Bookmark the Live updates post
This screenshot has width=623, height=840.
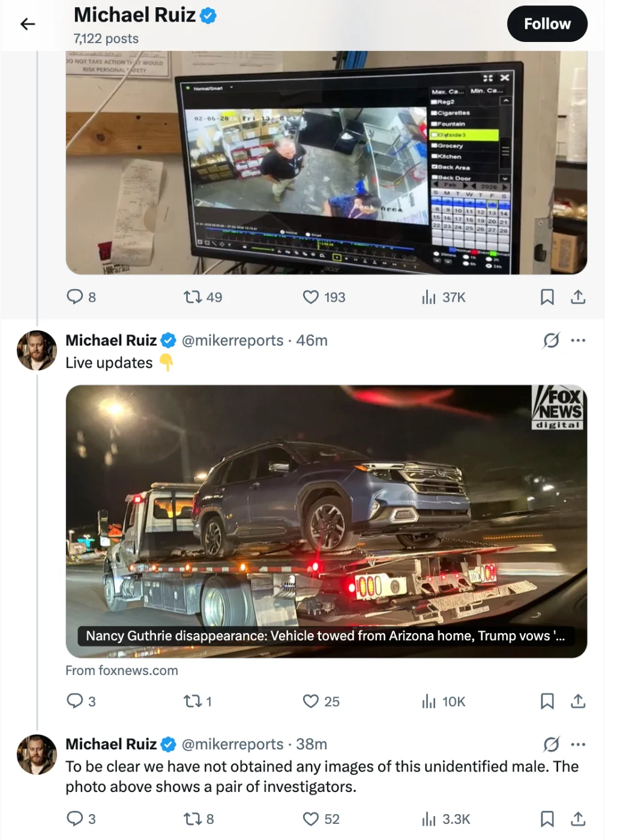click(x=547, y=701)
